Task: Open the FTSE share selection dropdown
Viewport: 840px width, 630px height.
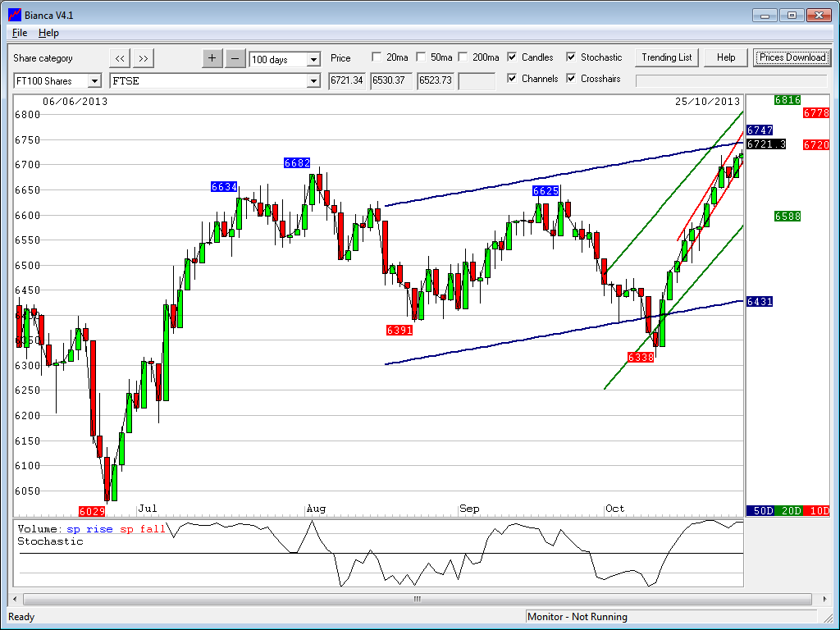Action: pyautogui.click(x=313, y=80)
